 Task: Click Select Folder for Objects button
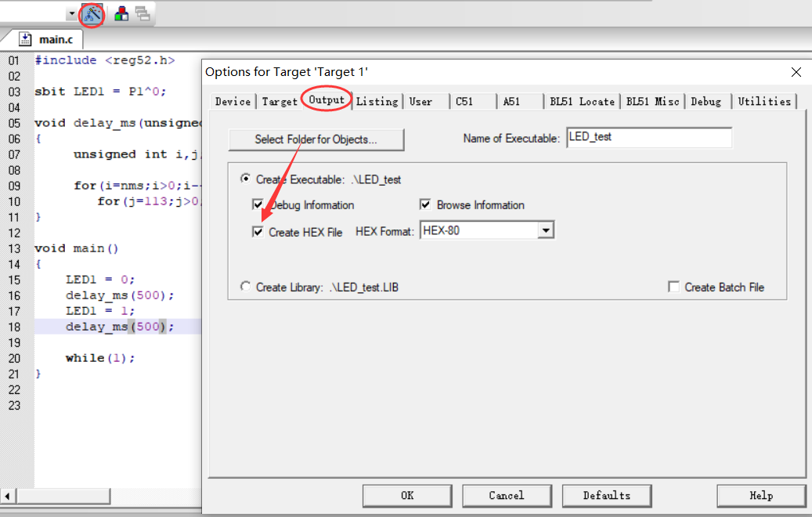316,139
